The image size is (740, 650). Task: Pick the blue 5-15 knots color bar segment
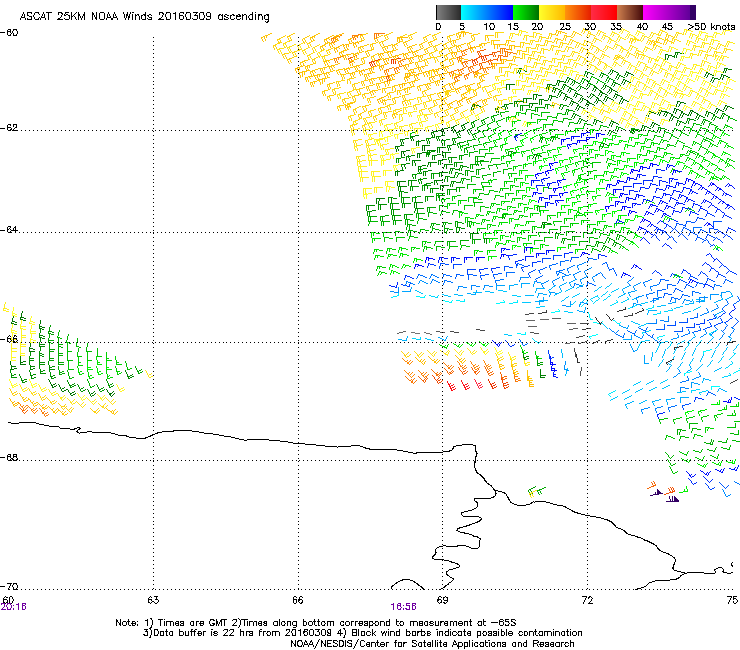[x=487, y=12]
